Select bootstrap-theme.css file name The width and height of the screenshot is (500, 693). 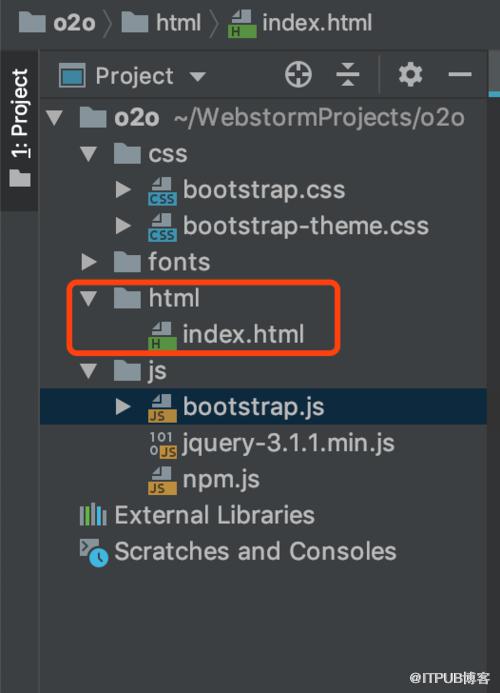306,226
